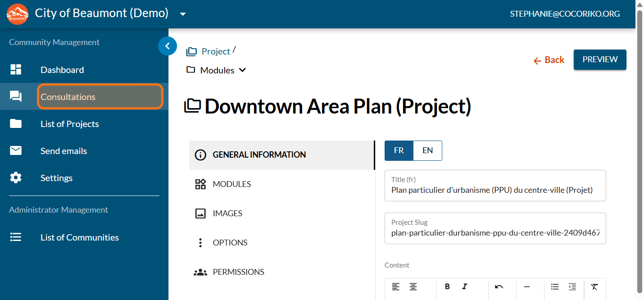Center-align the content text
This screenshot has width=644, height=300.
413,286
